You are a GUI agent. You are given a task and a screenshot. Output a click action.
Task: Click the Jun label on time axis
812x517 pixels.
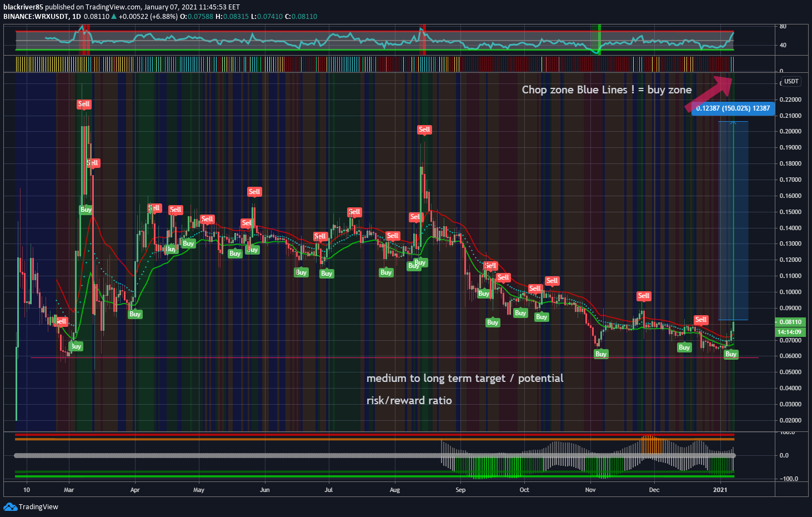click(265, 490)
